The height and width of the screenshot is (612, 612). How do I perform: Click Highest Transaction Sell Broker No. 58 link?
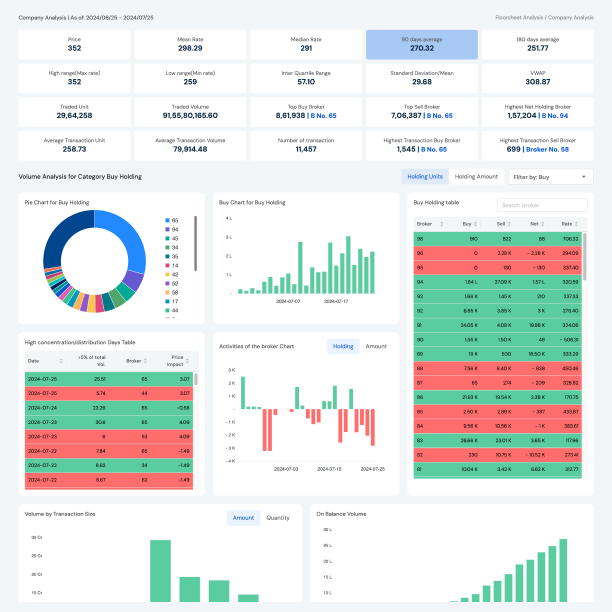click(553, 148)
